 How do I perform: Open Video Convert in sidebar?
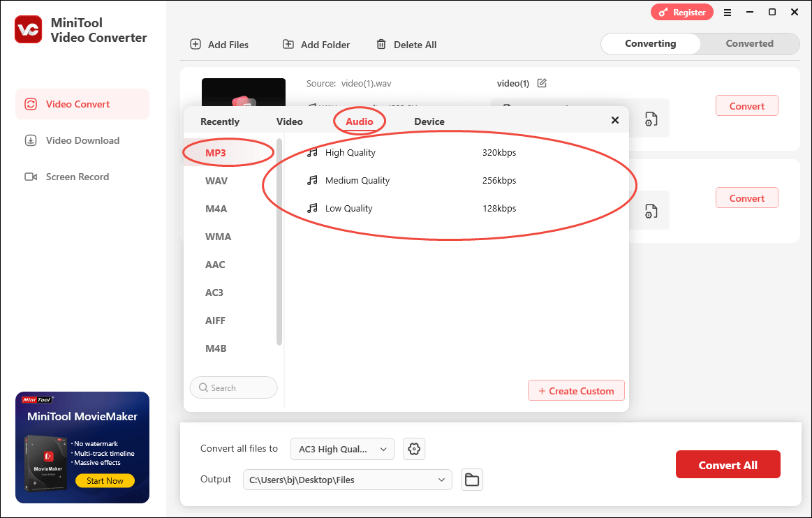pos(82,104)
